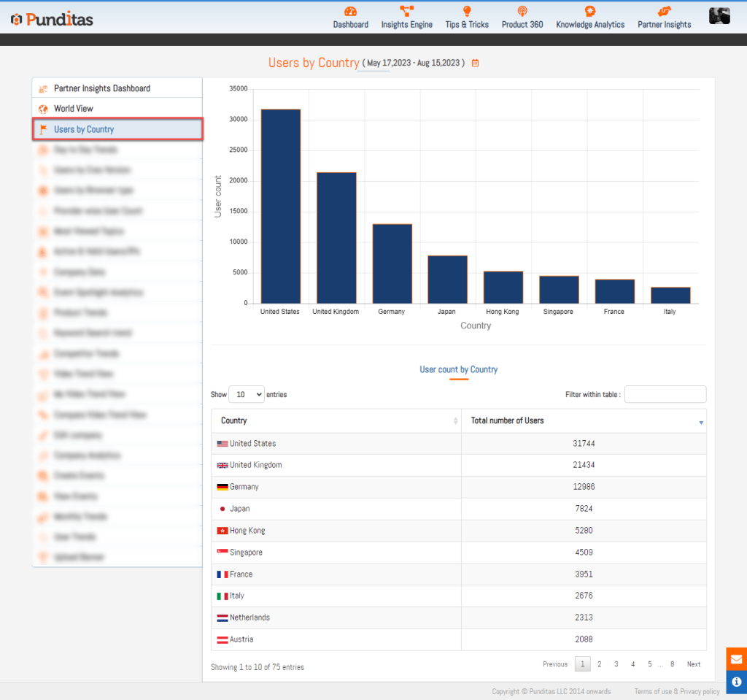Select Users by Country sidebar item

click(84, 129)
